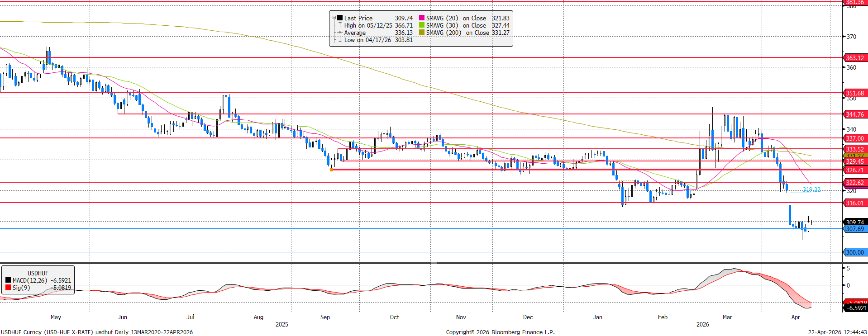Click the red Sig(9) legend swatch
The height and width of the screenshot is (336, 868).
(x=8, y=288)
